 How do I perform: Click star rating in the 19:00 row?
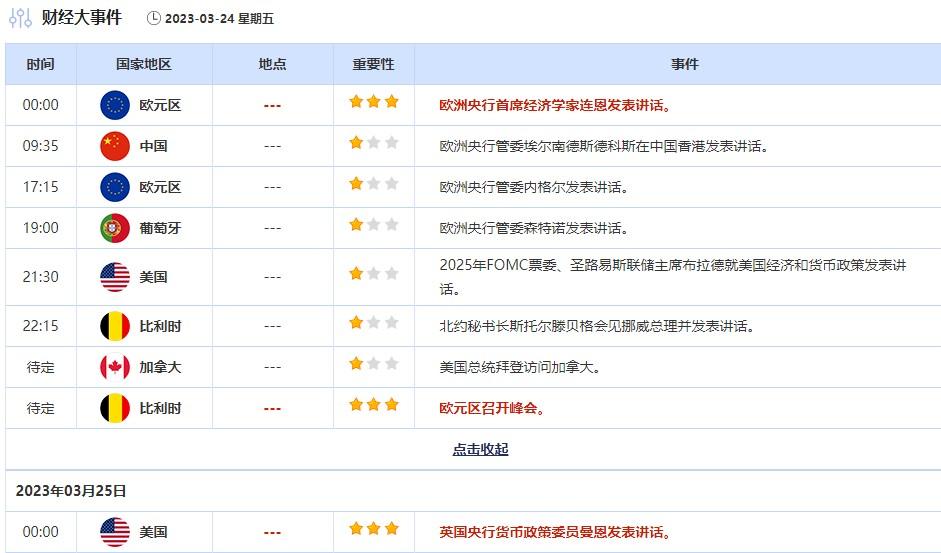[374, 225]
